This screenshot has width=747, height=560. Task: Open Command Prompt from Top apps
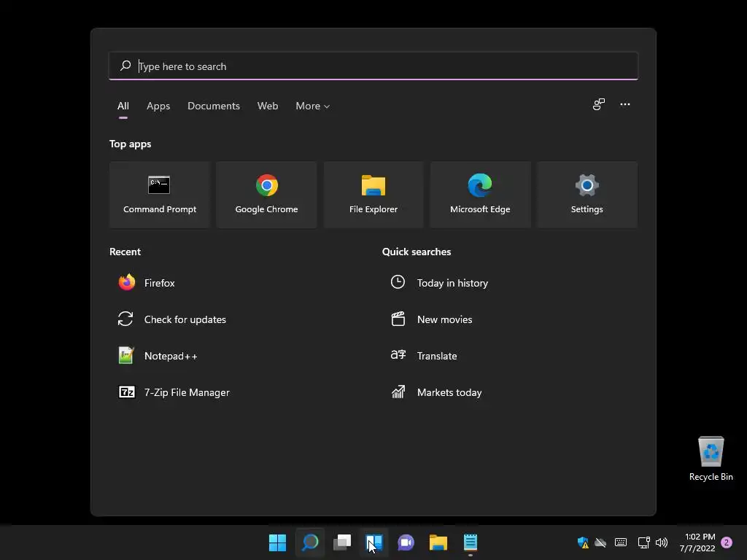coord(160,194)
